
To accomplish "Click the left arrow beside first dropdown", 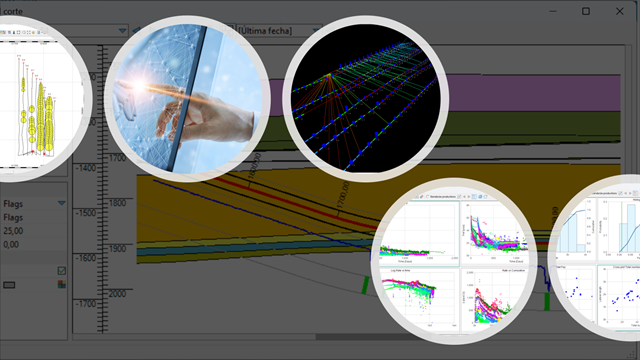I will tap(136, 31).
